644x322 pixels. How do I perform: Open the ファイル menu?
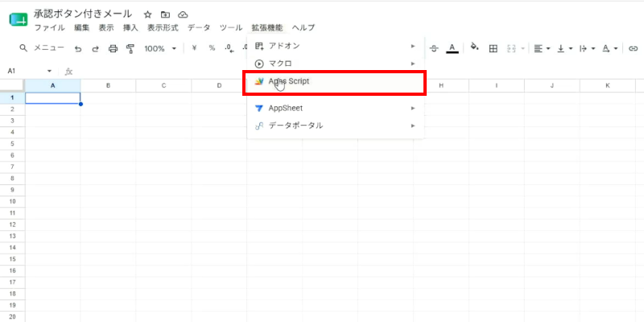pos(49,27)
